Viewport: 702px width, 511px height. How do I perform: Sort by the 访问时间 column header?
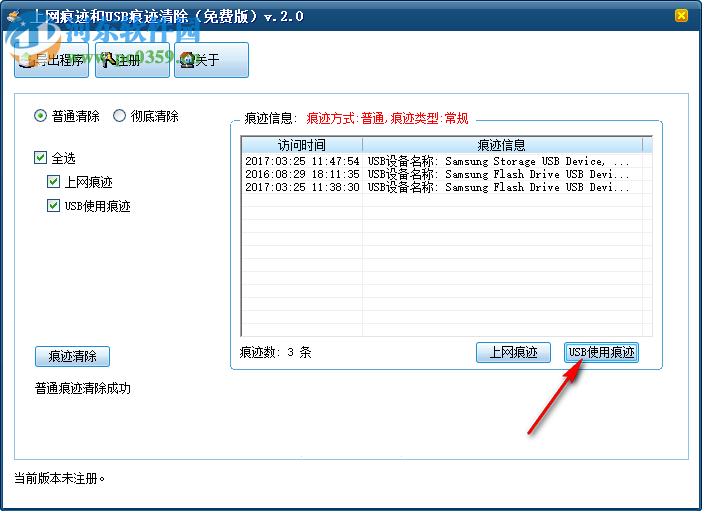click(x=302, y=145)
